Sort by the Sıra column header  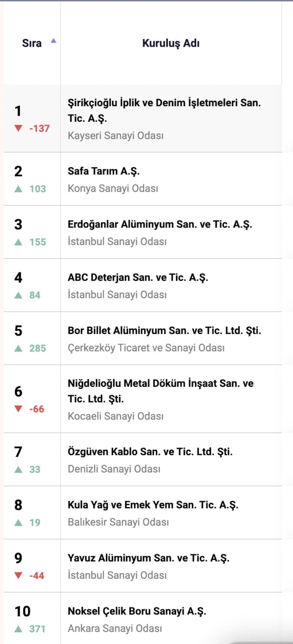32,43
